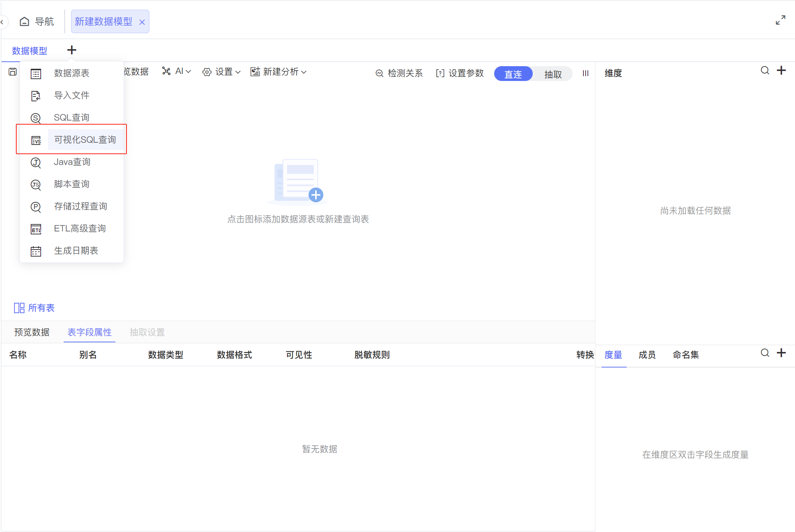Switch to the 数据模型 tab

click(x=30, y=51)
